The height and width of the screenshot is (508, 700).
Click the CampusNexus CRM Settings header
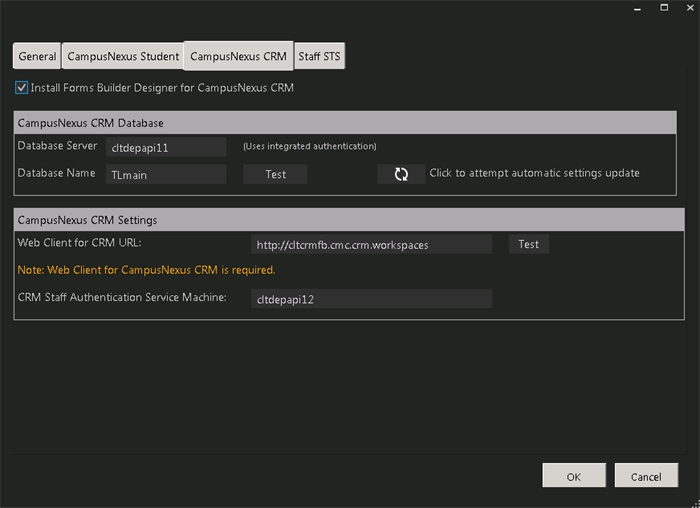pyautogui.click(x=349, y=220)
